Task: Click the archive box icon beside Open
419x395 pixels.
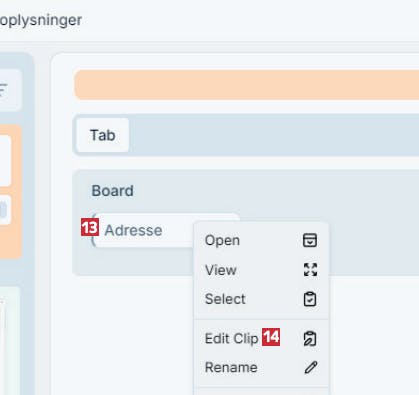Action: coord(310,240)
